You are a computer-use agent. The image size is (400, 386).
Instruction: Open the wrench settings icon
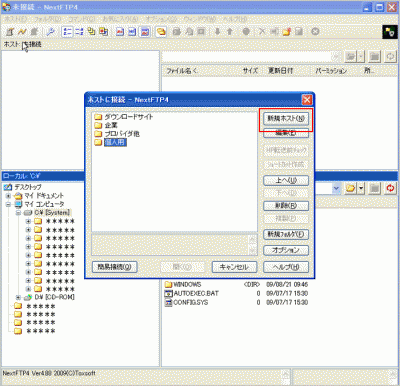point(51,32)
